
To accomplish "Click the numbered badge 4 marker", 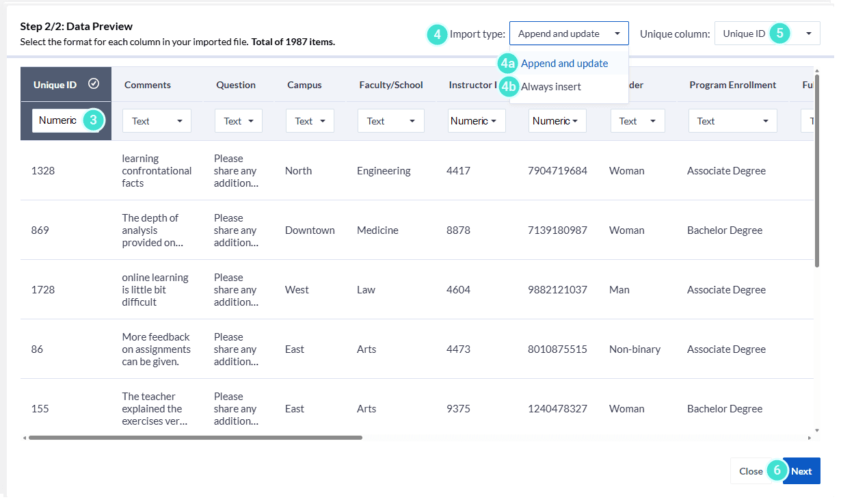I will coord(437,34).
